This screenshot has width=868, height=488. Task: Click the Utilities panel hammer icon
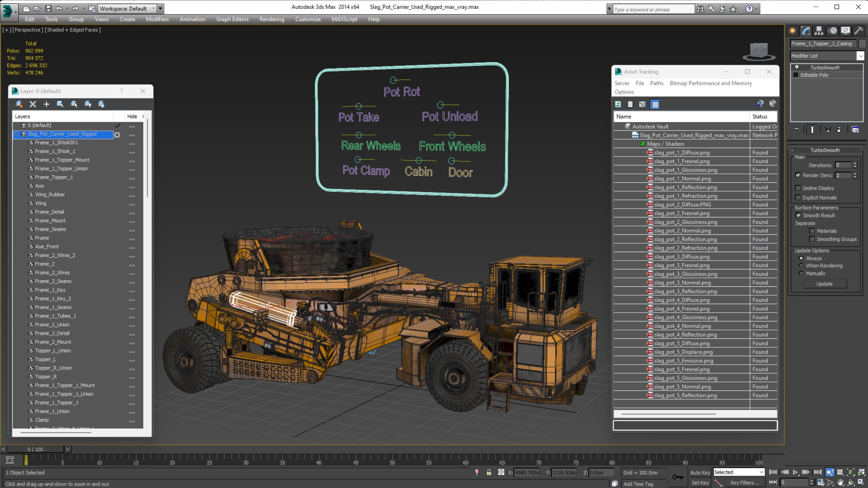click(859, 31)
